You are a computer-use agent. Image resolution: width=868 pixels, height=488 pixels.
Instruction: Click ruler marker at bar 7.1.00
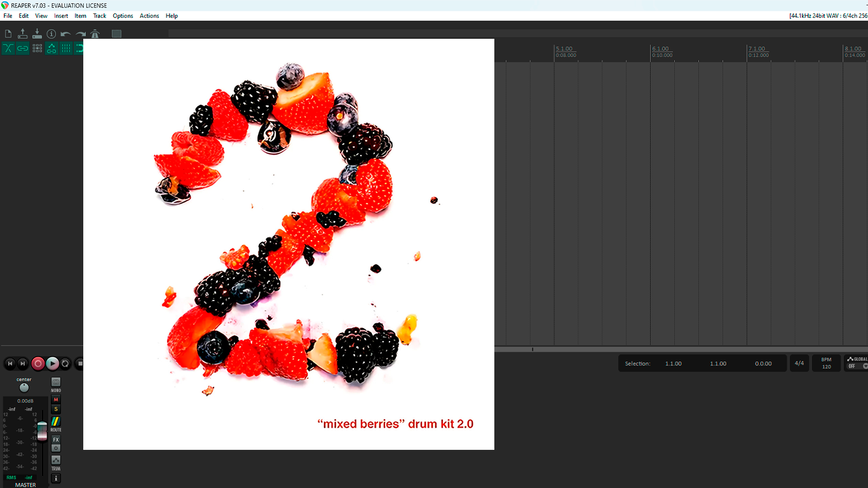[x=757, y=49]
